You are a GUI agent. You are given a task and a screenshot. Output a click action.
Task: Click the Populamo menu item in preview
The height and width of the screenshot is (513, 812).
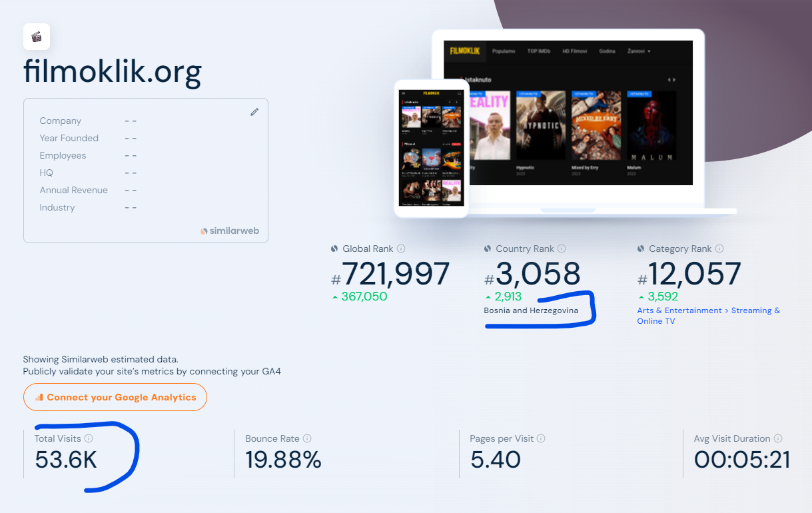click(x=504, y=51)
